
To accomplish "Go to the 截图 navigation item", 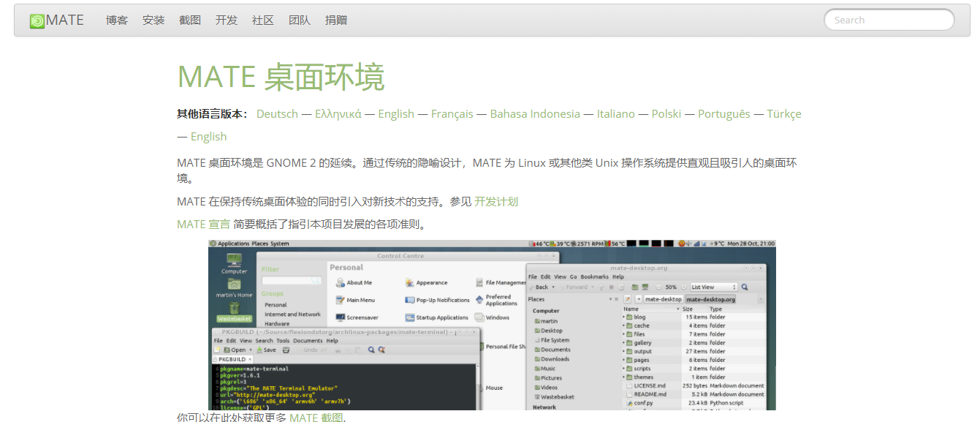I will [x=190, y=20].
